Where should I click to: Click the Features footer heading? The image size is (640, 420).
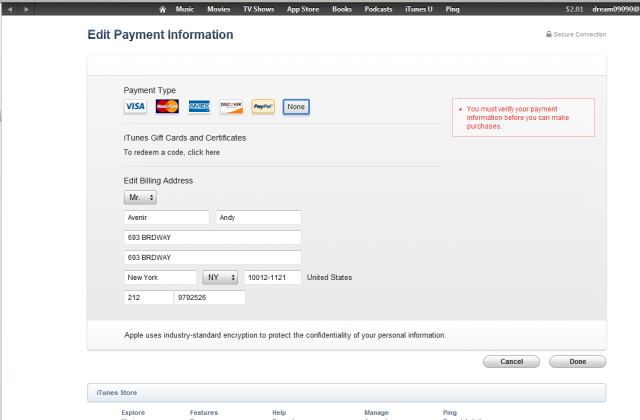point(204,413)
